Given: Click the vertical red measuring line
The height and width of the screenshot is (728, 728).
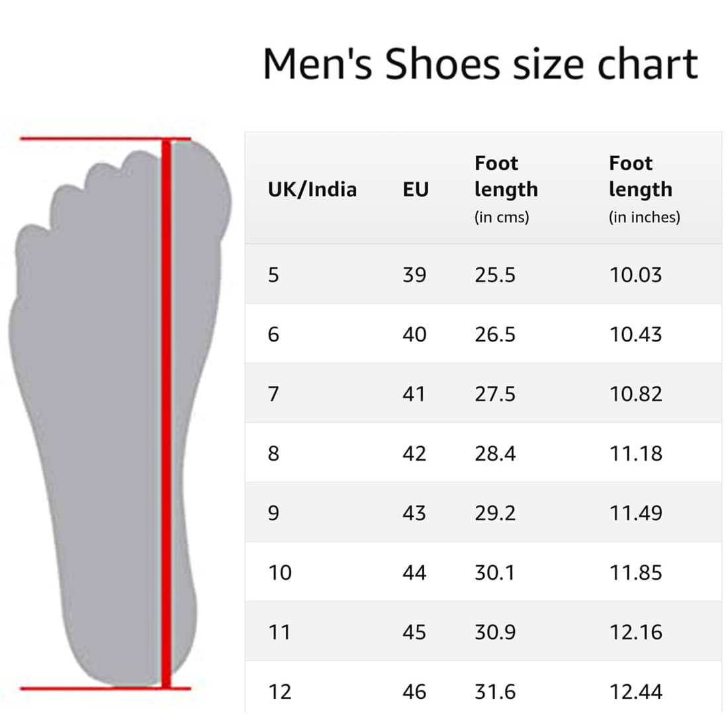Looking at the screenshot, I should 166,413.
